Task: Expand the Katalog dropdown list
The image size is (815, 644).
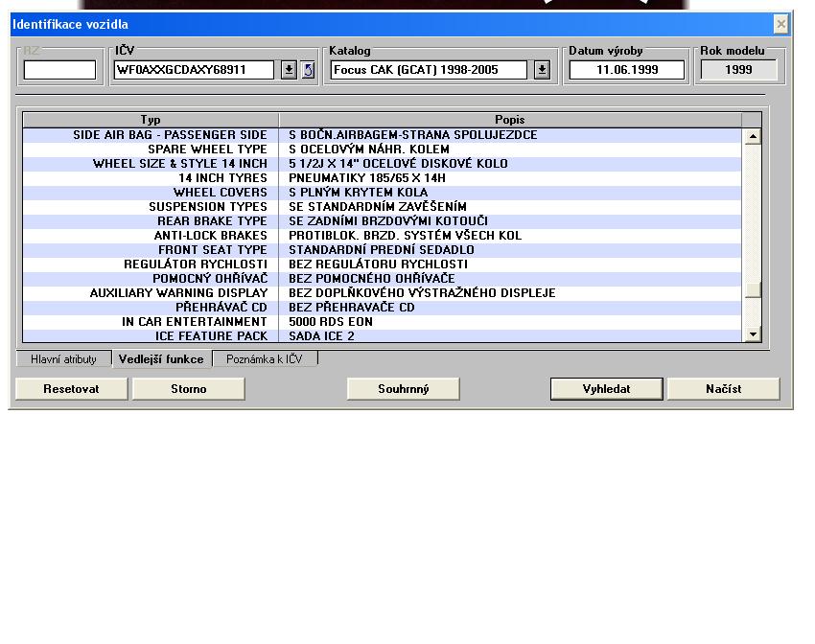Action: tap(542, 70)
